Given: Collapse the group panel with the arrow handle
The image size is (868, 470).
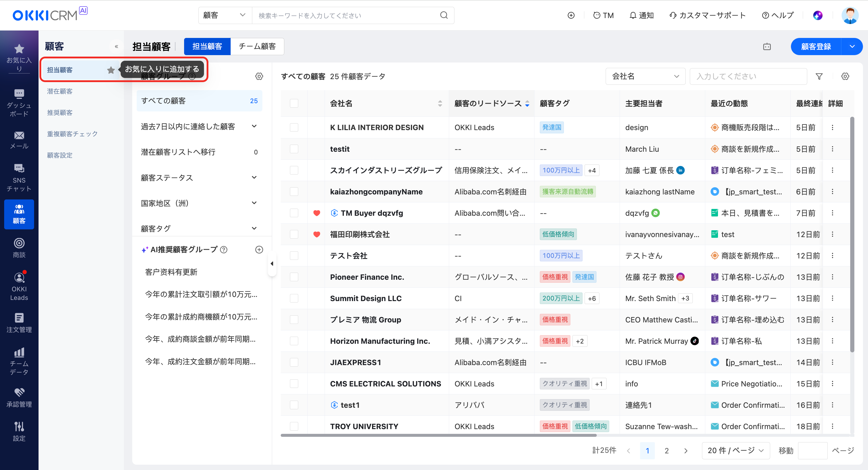Looking at the screenshot, I should [x=272, y=263].
